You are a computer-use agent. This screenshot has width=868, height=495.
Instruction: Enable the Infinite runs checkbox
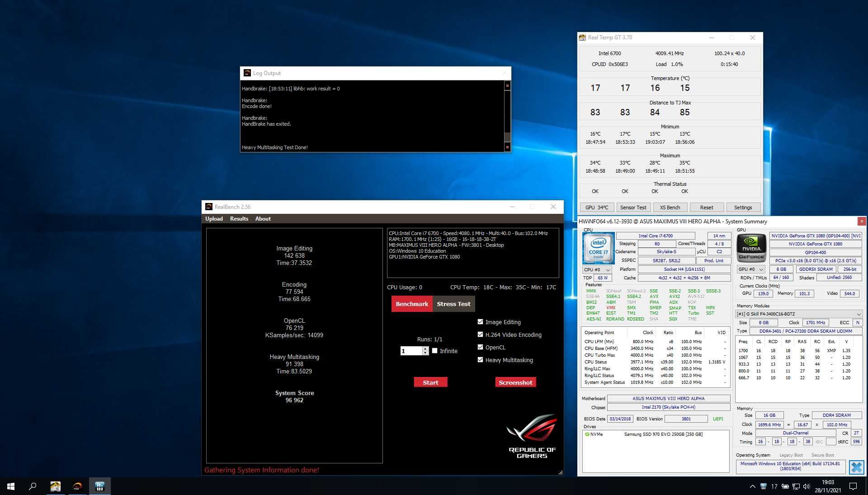(x=434, y=351)
